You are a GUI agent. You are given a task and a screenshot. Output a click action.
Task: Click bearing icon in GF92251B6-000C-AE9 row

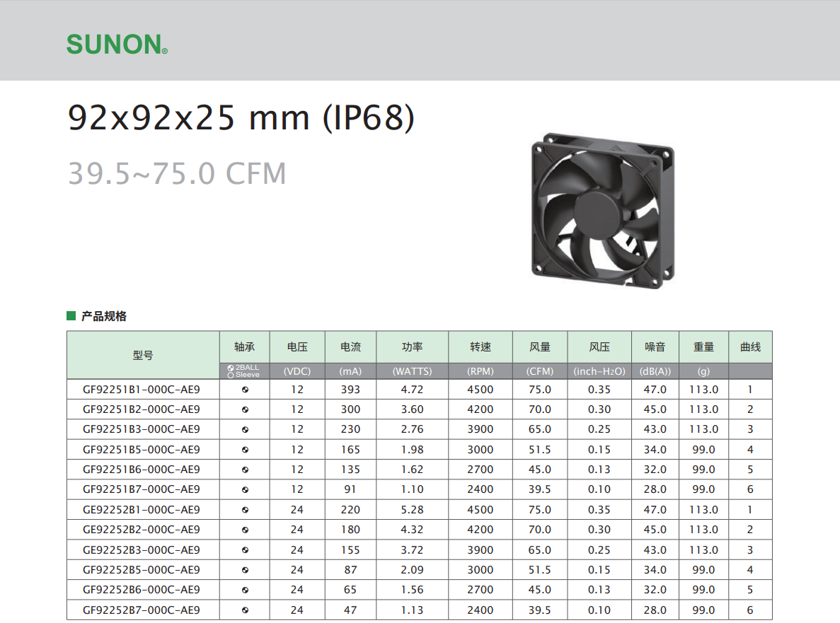coord(245,470)
